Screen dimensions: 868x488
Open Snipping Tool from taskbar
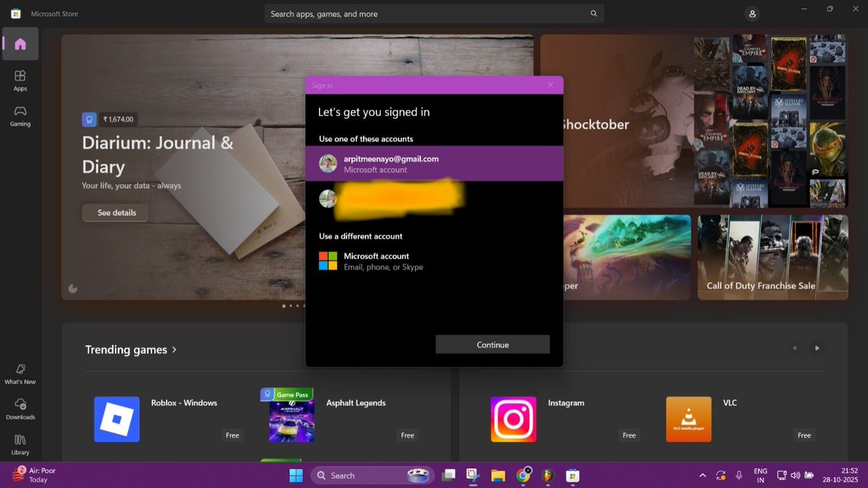pyautogui.click(x=473, y=475)
